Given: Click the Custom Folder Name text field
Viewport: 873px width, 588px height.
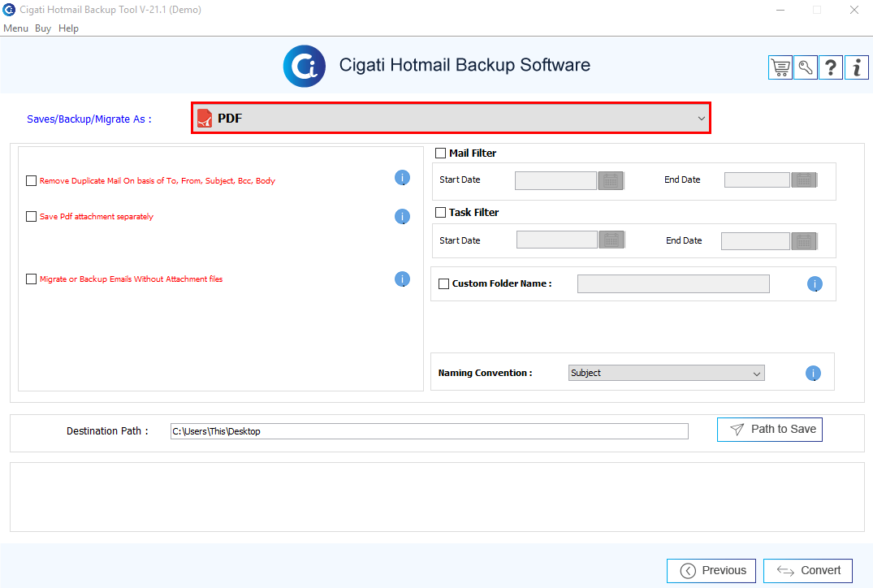Looking at the screenshot, I should (x=673, y=284).
